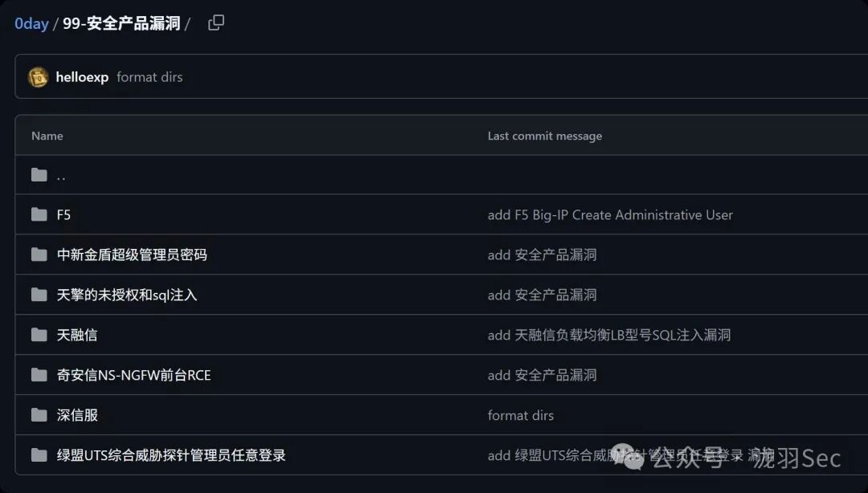This screenshot has width=868, height=493.
Task: Click the parent directory folder icon
Action: (39, 174)
